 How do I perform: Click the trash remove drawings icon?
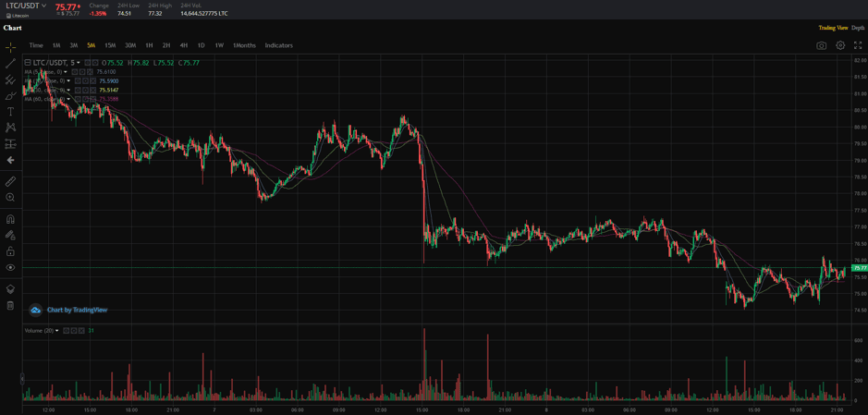tap(10, 305)
